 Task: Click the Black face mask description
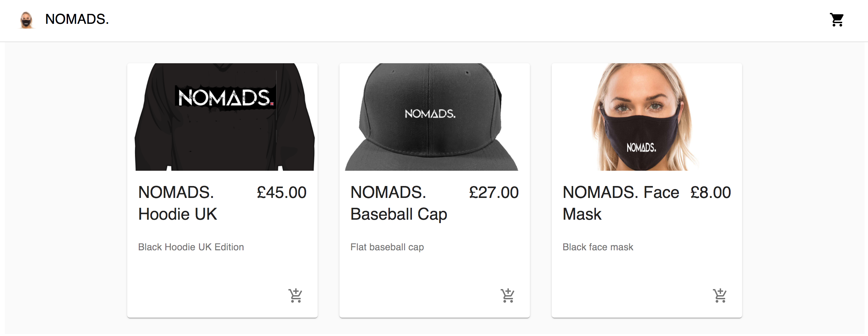(598, 247)
